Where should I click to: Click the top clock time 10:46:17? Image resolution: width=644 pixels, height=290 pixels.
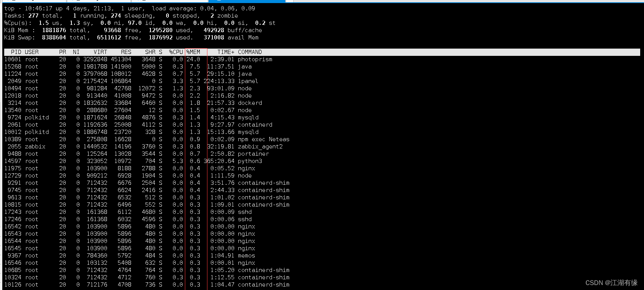click(x=39, y=8)
